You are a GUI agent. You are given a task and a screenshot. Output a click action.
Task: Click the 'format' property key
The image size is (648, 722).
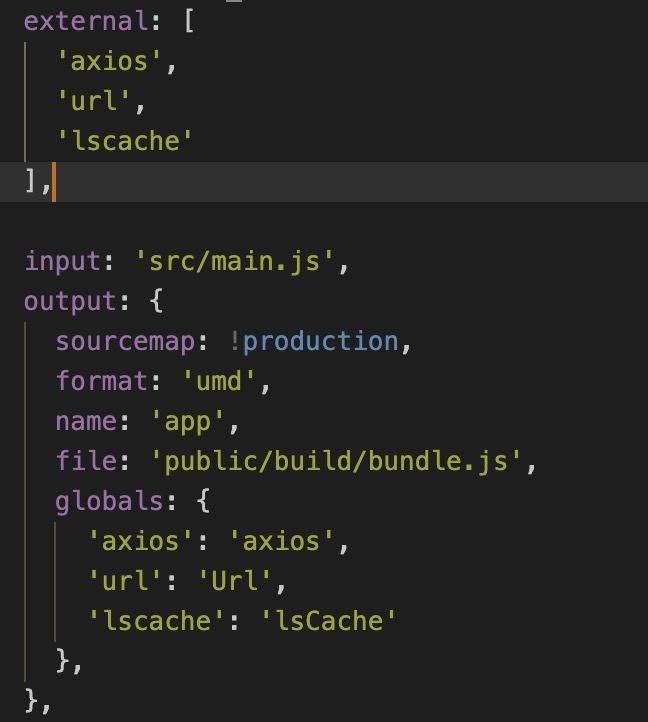click(x=101, y=381)
